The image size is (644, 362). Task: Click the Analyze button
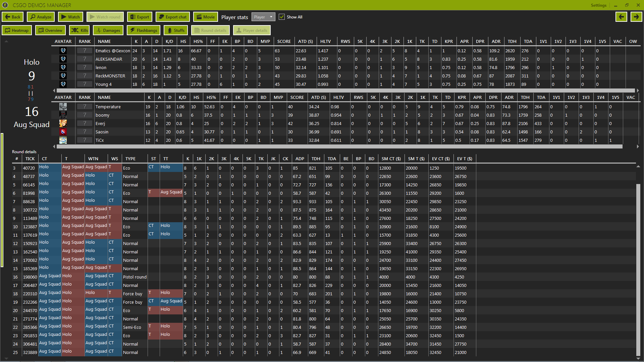41,17
